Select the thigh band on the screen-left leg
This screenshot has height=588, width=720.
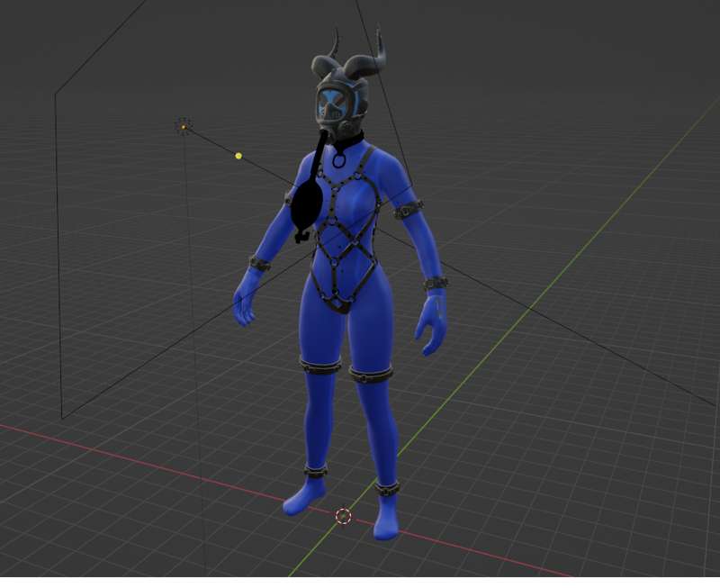tap(320, 366)
